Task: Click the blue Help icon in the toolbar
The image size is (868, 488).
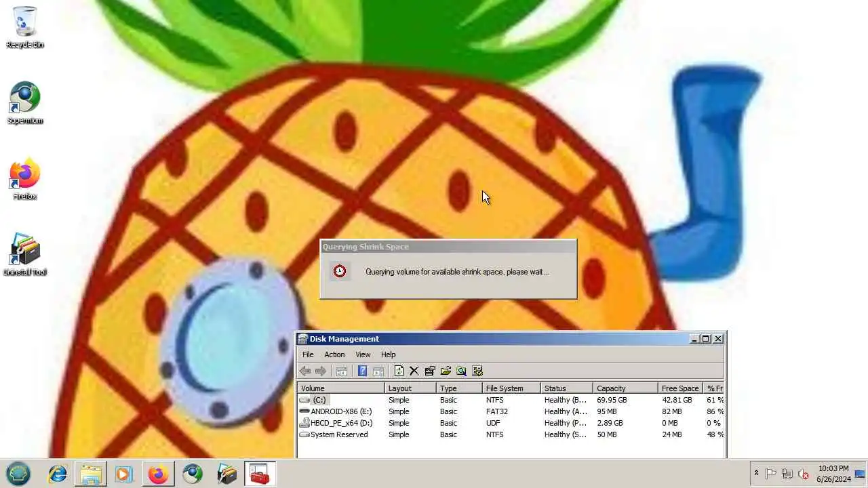Action: click(362, 371)
